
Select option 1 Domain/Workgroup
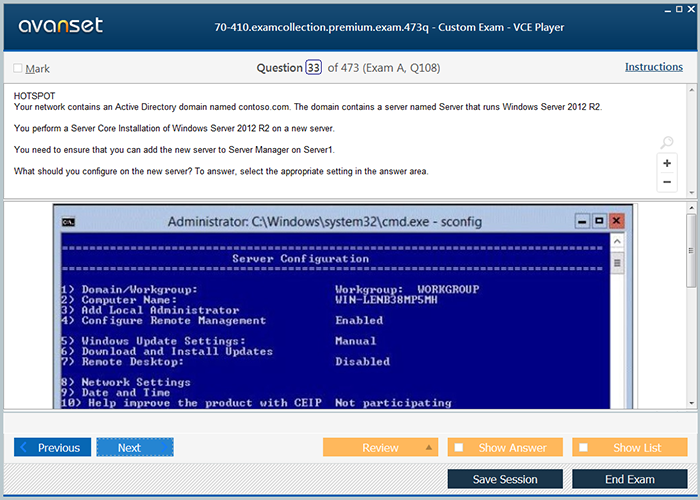pyautogui.click(x=129, y=290)
